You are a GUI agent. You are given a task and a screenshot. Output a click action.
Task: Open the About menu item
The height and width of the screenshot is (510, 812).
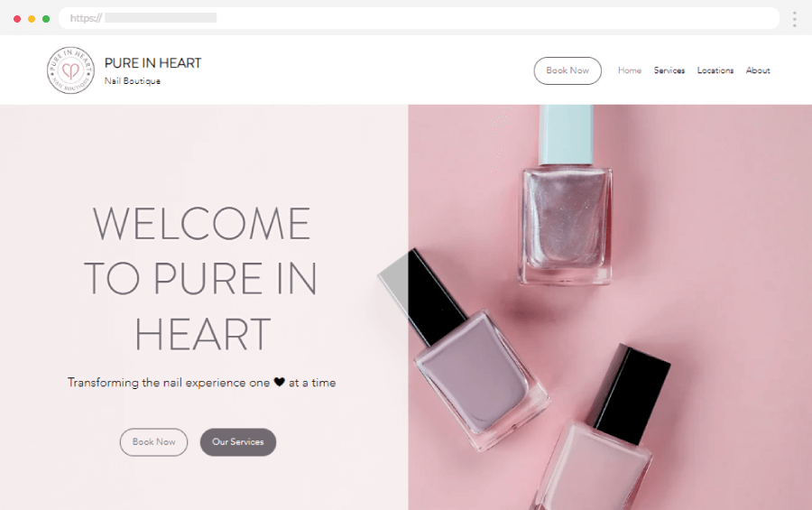pos(758,70)
